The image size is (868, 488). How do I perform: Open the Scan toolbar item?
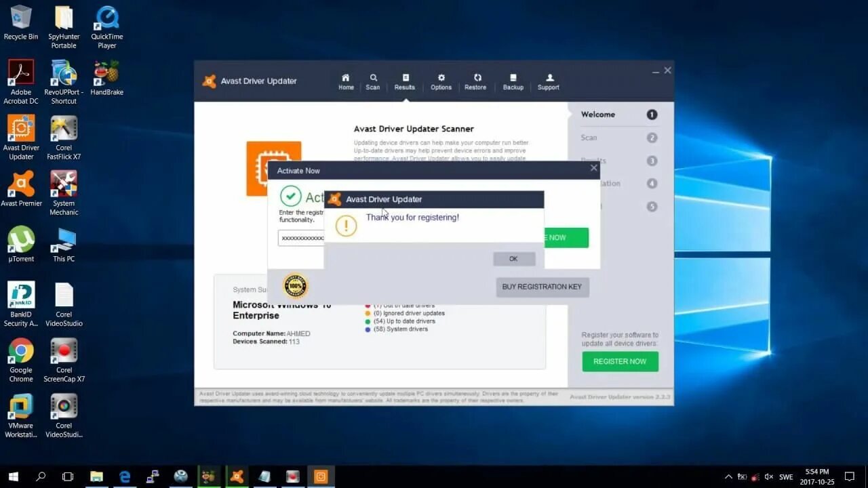[373, 82]
